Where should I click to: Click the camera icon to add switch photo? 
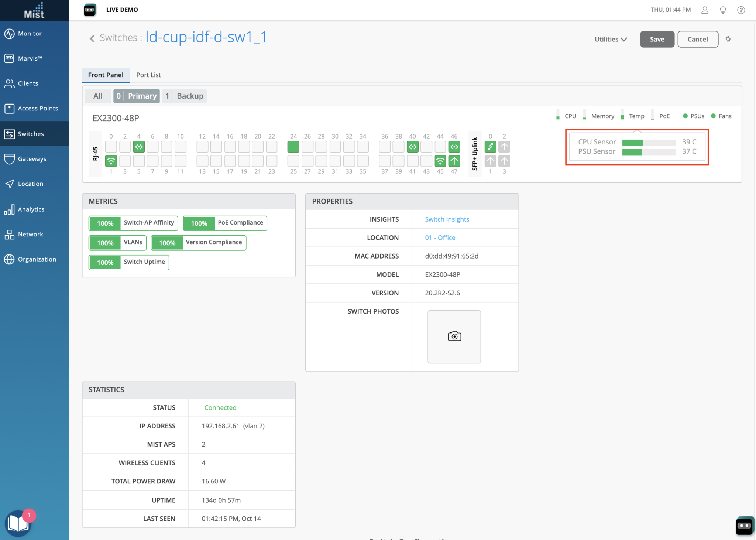coord(454,336)
